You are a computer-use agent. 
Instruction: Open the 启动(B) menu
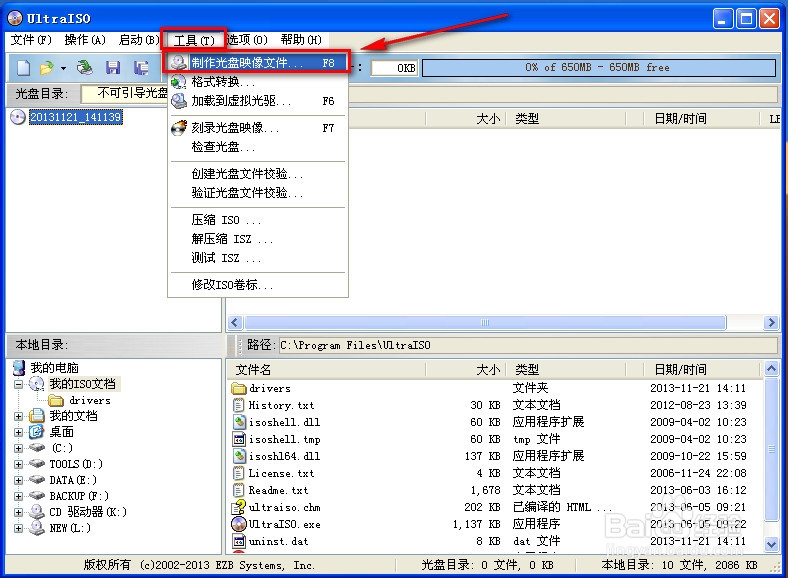point(139,40)
